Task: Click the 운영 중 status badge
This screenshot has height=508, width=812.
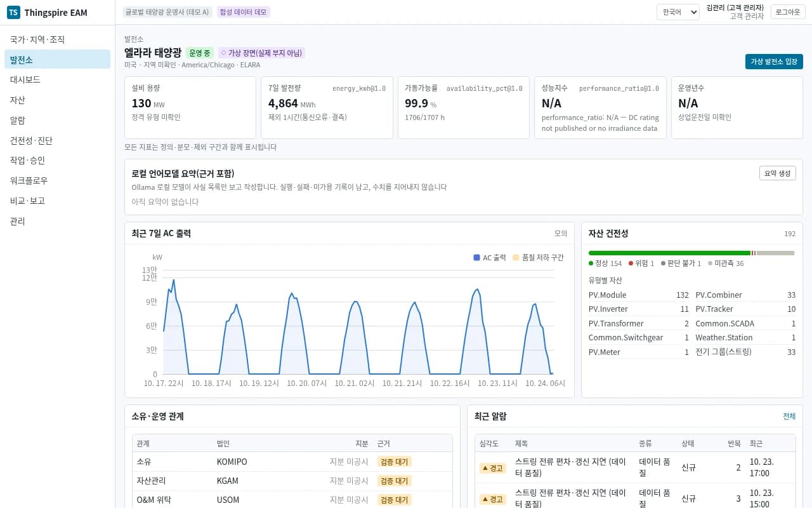Action: pos(200,53)
